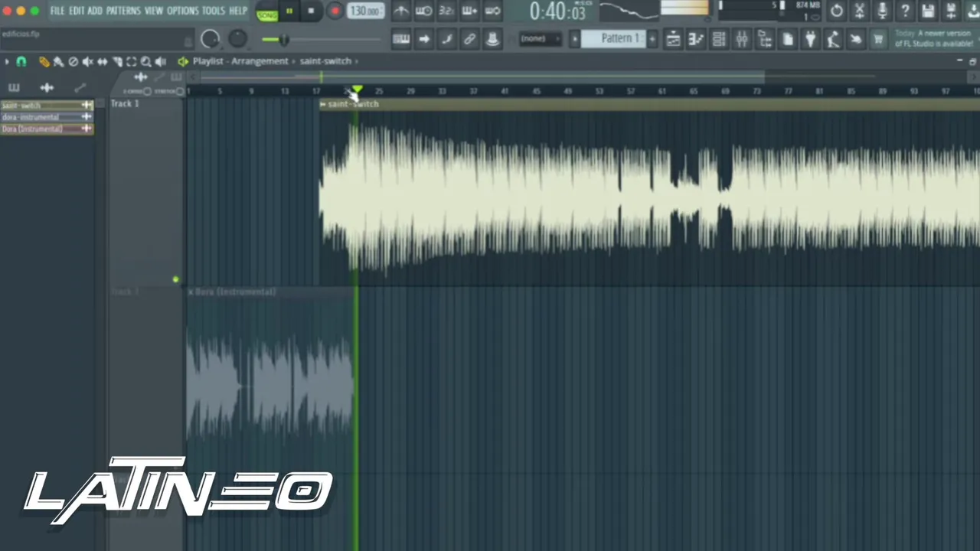This screenshot has height=551, width=980.
Task: Open the ADD menu
Action: tap(95, 11)
